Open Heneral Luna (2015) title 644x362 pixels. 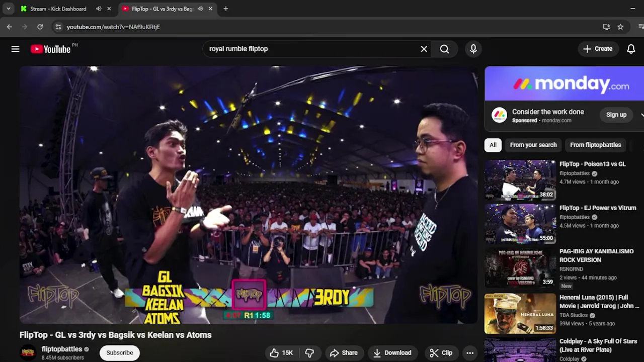point(599,302)
